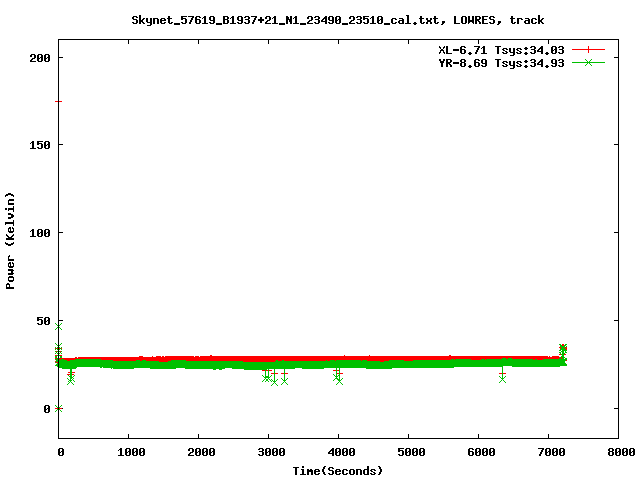Click the 2000 tick label on x-axis
Screen dimensions: 640x480
point(200,452)
